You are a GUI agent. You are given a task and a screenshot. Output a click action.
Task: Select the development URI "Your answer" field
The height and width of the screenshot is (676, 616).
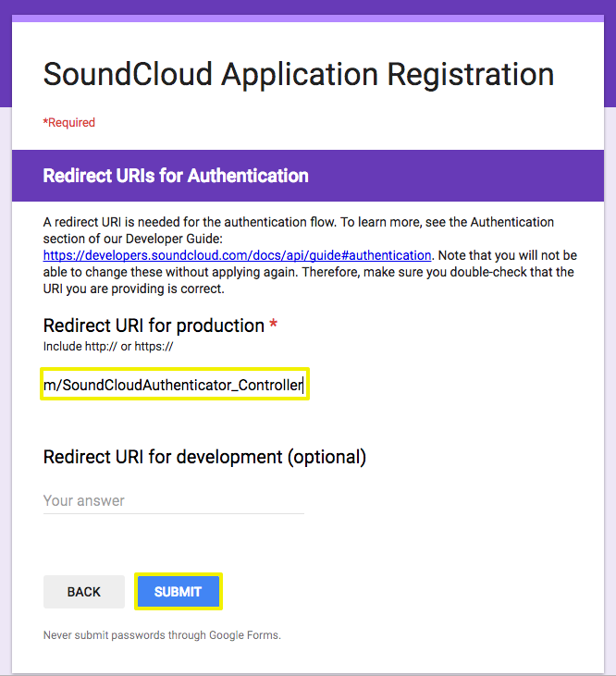(174, 501)
